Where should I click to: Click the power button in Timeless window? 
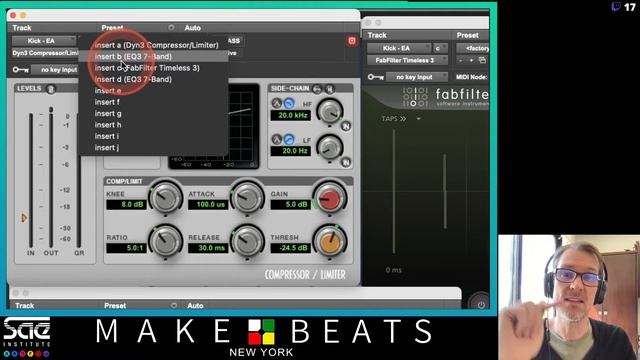point(481,305)
